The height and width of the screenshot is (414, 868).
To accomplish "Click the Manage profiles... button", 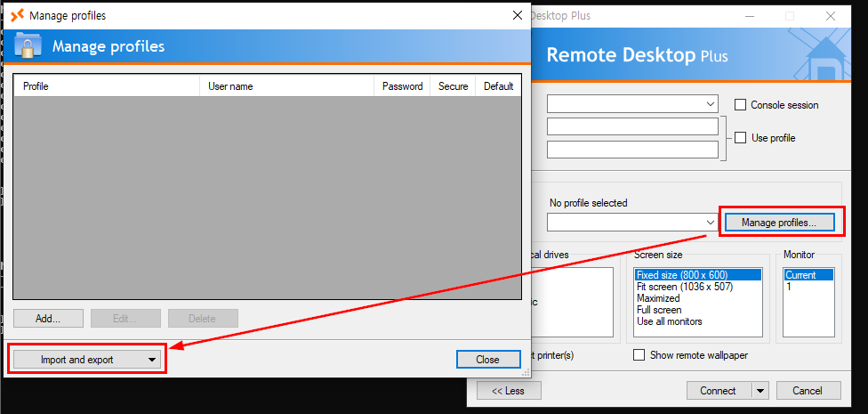I will click(779, 223).
